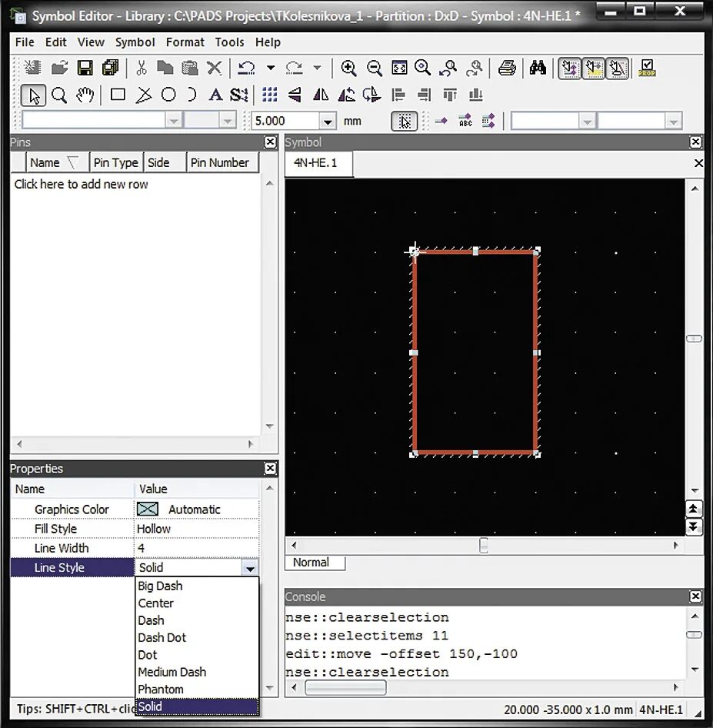Click the Graphics Color Automatic swatch
This screenshot has height=728, width=713.
[148, 509]
